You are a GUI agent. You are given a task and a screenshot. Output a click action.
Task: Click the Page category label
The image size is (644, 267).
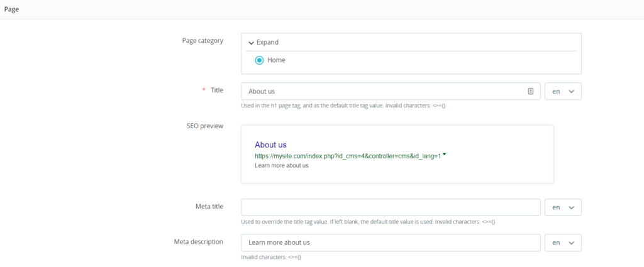[x=202, y=41]
